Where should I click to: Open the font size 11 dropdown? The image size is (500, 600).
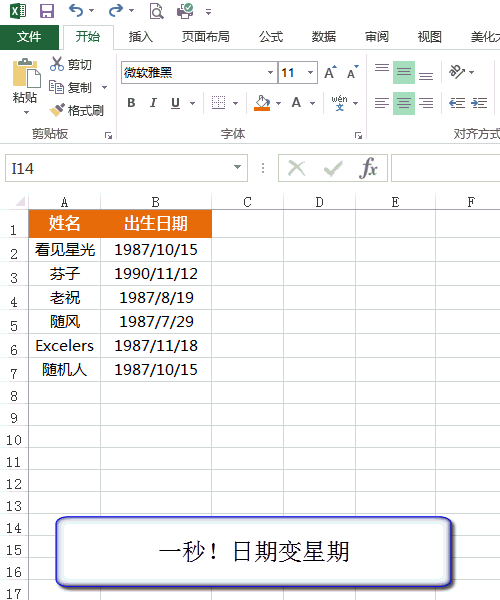(x=310, y=72)
